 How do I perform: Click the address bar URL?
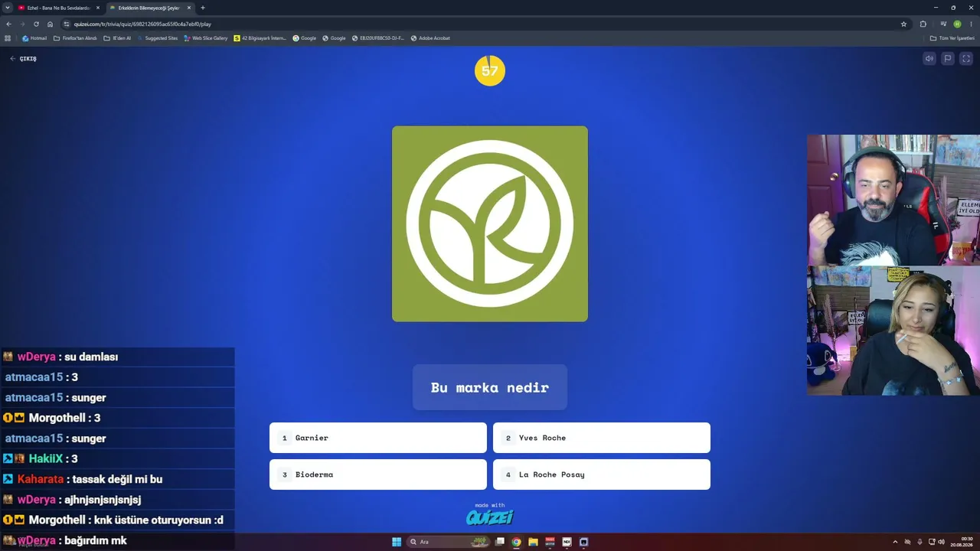click(142, 24)
